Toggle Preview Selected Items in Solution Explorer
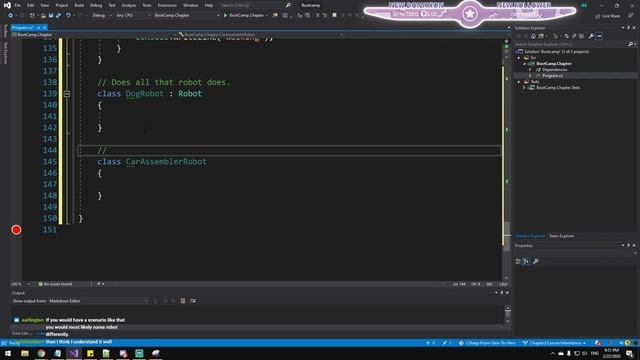 (599, 36)
